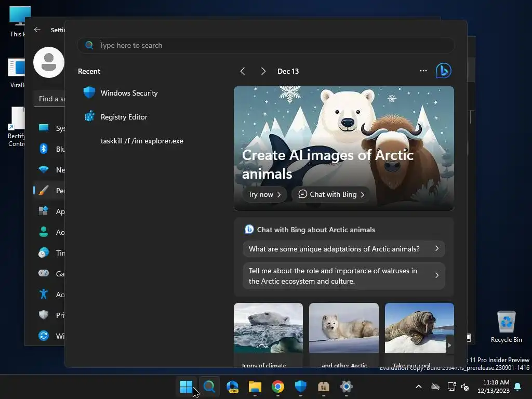This screenshot has height=399, width=532.
Task: Go to next day in search highlights
Action: (263, 71)
